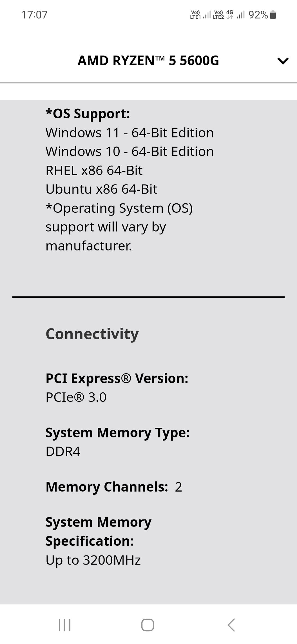Select Windows 11 - 64-Bit Edition text

tap(130, 133)
